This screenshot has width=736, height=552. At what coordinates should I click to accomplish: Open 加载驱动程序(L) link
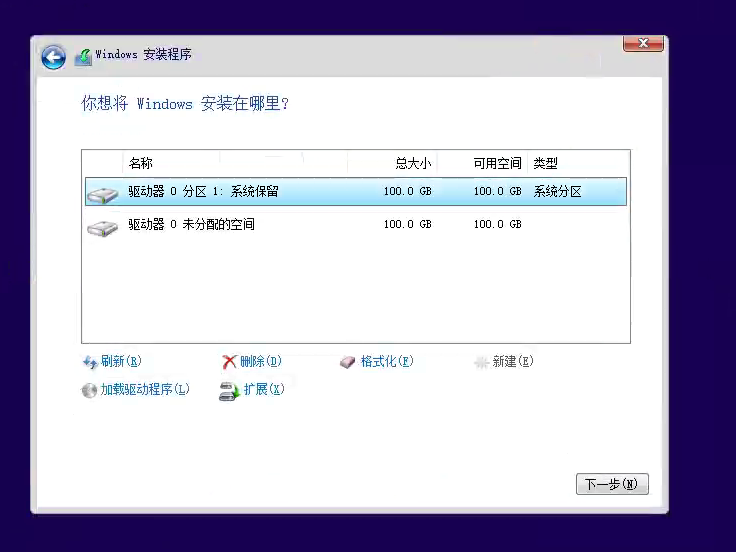coord(145,389)
